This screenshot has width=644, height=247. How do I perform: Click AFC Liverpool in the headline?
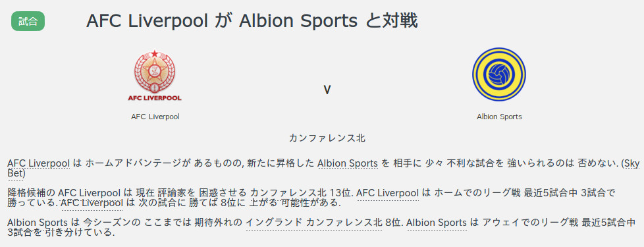(x=147, y=21)
